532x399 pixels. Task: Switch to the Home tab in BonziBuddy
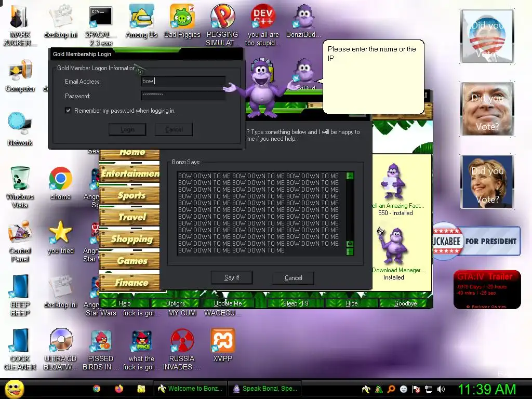click(x=129, y=153)
